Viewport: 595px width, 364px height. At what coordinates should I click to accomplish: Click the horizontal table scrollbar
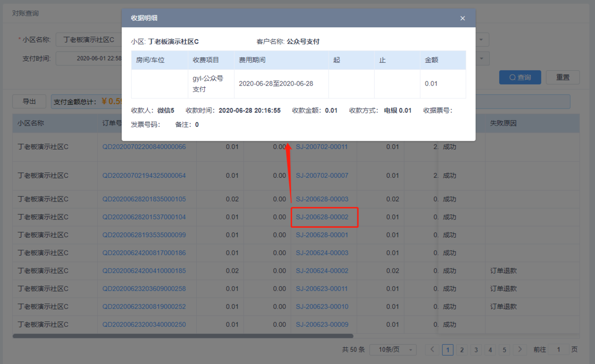(183, 336)
